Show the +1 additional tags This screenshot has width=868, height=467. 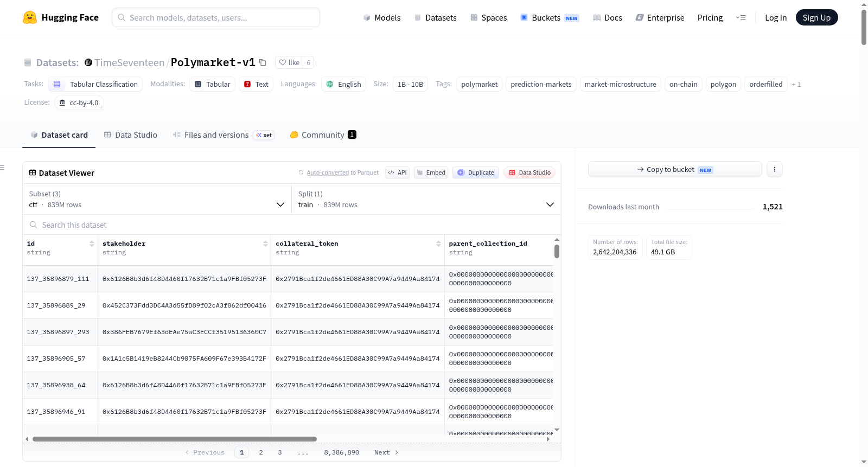point(796,84)
